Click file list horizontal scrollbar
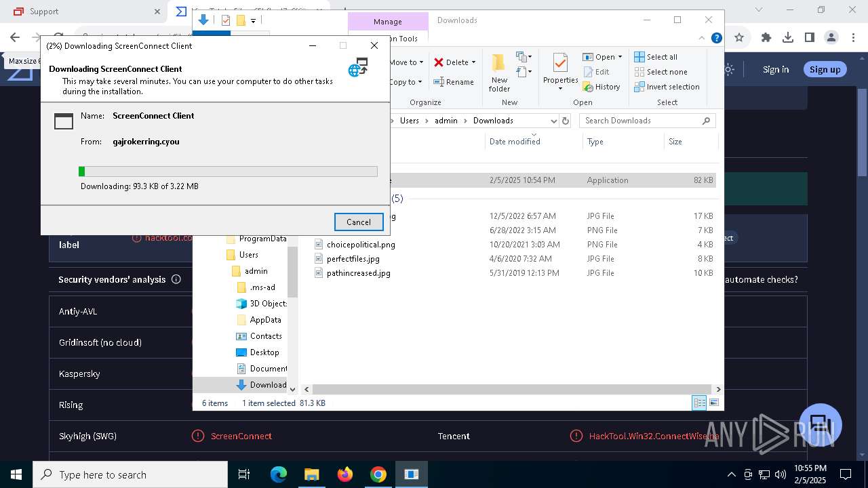Viewport: 868px width, 488px height. (512, 390)
